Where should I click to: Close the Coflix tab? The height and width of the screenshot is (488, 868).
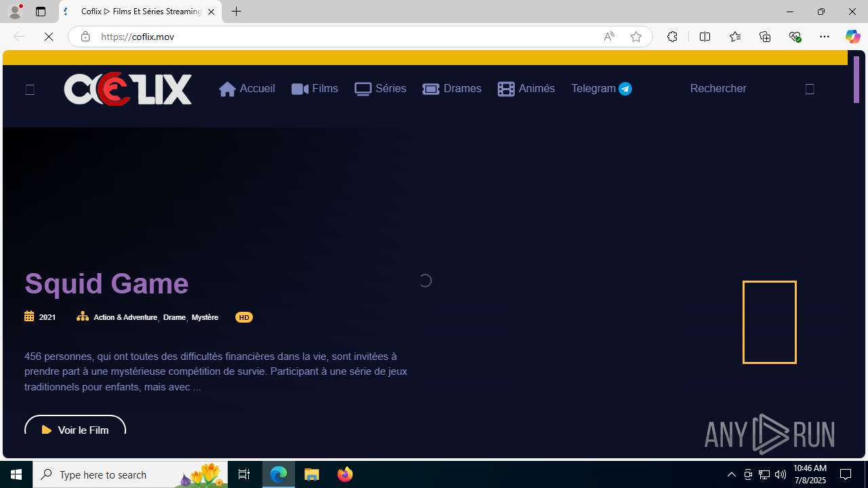pyautogui.click(x=211, y=12)
